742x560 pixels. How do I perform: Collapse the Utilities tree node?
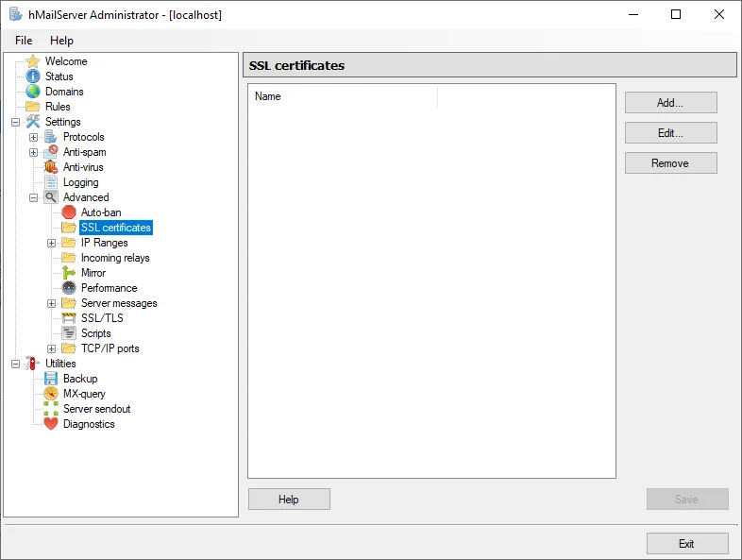click(16, 364)
